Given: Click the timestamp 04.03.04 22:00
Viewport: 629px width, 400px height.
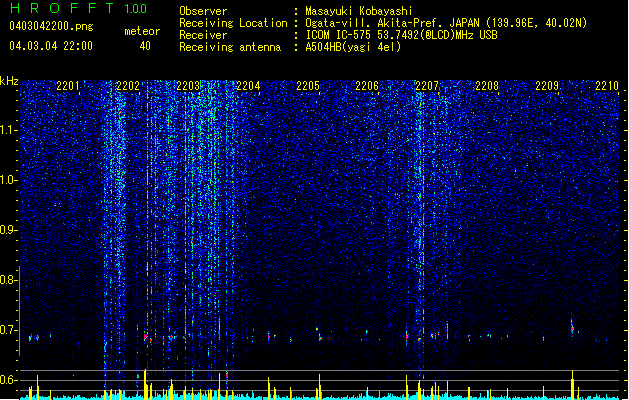Looking at the screenshot, I should pos(51,46).
